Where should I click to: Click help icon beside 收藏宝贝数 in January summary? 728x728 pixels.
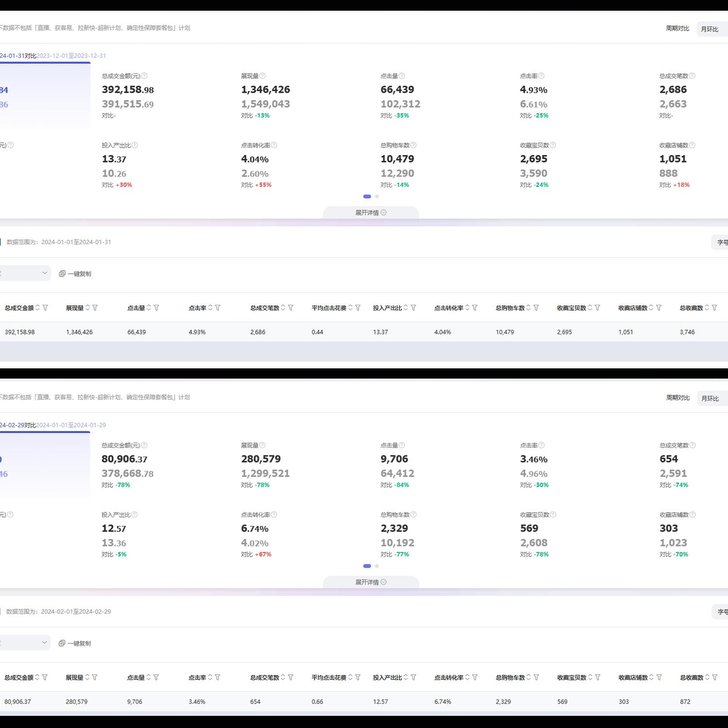[553, 145]
